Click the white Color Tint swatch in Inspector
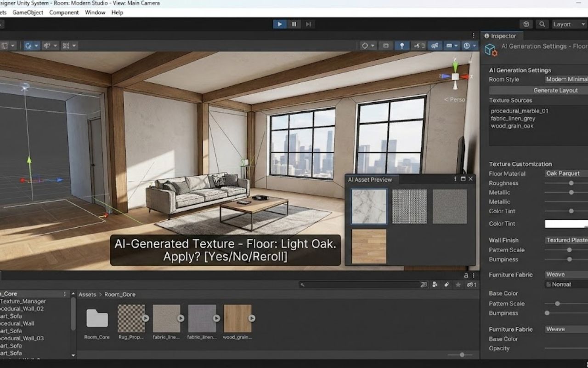Image resolution: width=588 pixels, height=368 pixels. [566, 224]
